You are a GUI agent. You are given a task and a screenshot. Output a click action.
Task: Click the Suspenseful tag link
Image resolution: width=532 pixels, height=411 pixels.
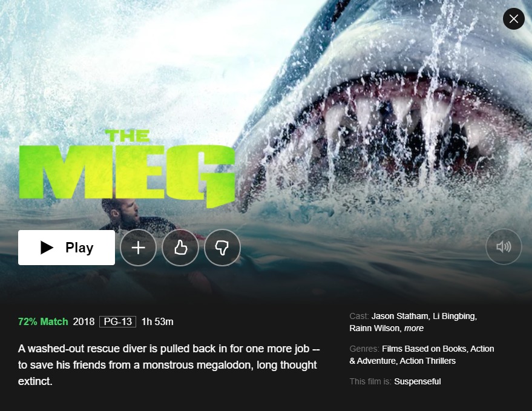(418, 381)
